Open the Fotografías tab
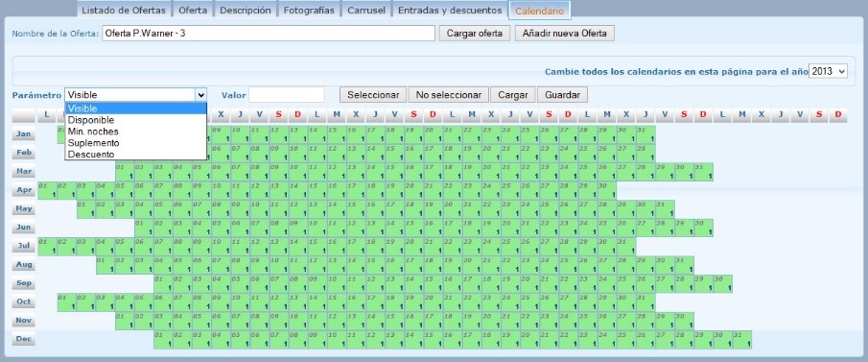Screen dimensions: 868x362 (x=309, y=10)
